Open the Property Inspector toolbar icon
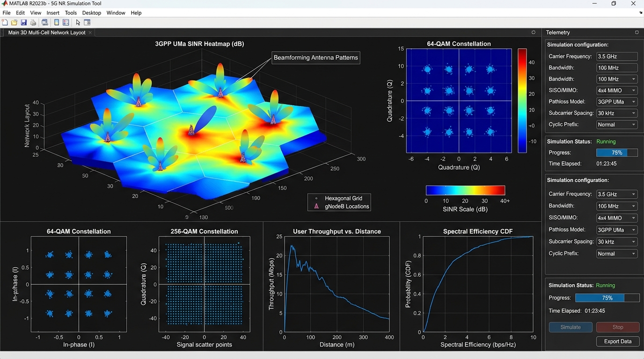644x359 pixels. [87, 22]
